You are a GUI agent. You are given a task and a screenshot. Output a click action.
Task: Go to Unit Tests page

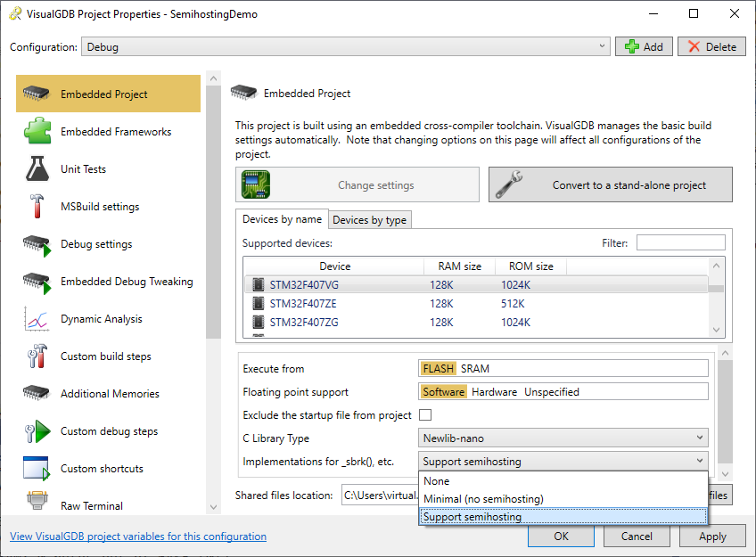point(109,168)
